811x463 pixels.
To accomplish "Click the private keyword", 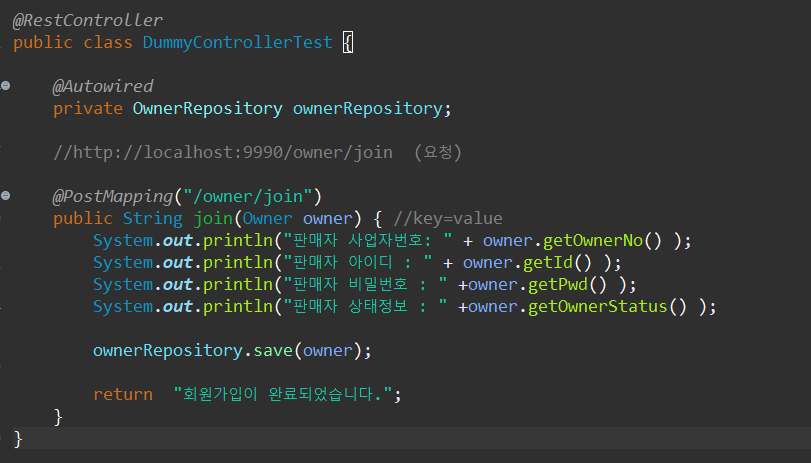I will pos(87,108).
